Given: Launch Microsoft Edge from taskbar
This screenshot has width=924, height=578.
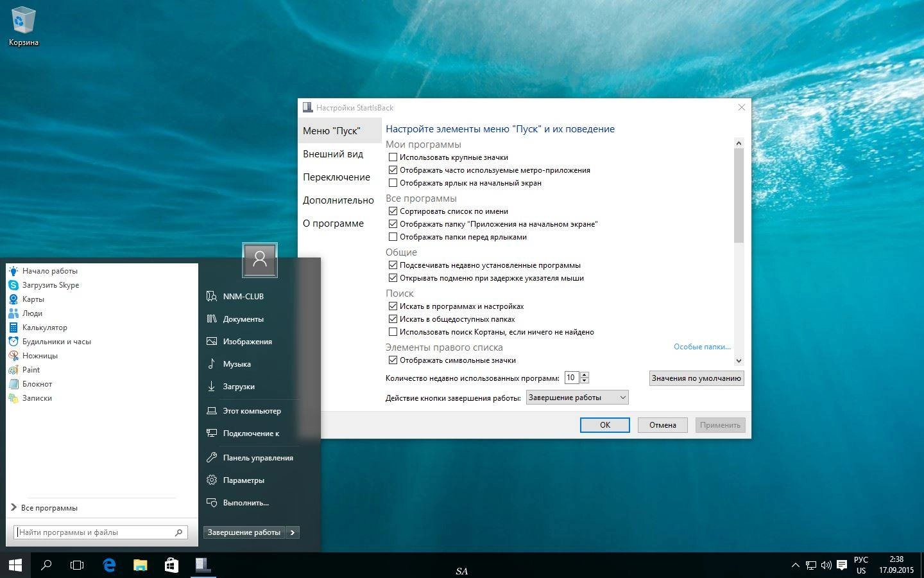Looking at the screenshot, I should pos(109,565).
